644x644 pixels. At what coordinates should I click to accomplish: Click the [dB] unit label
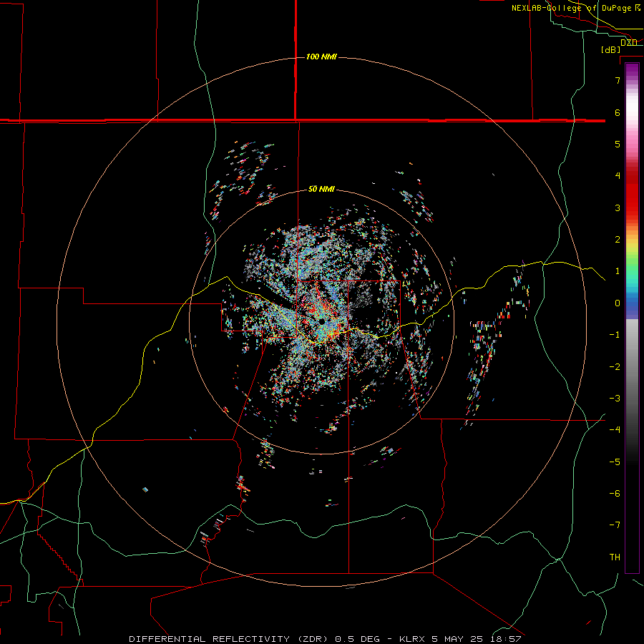(610, 49)
